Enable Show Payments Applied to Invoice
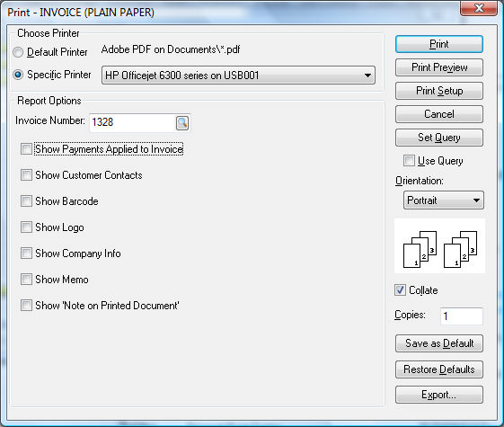The height and width of the screenshot is (427, 504). (x=26, y=149)
